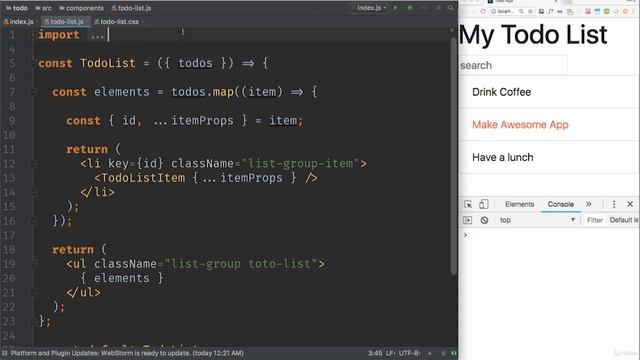The height and width of the screenshot is (360, 640).
Task: Activate the DevTools inspect element tool
Action: tap(468, 204)
